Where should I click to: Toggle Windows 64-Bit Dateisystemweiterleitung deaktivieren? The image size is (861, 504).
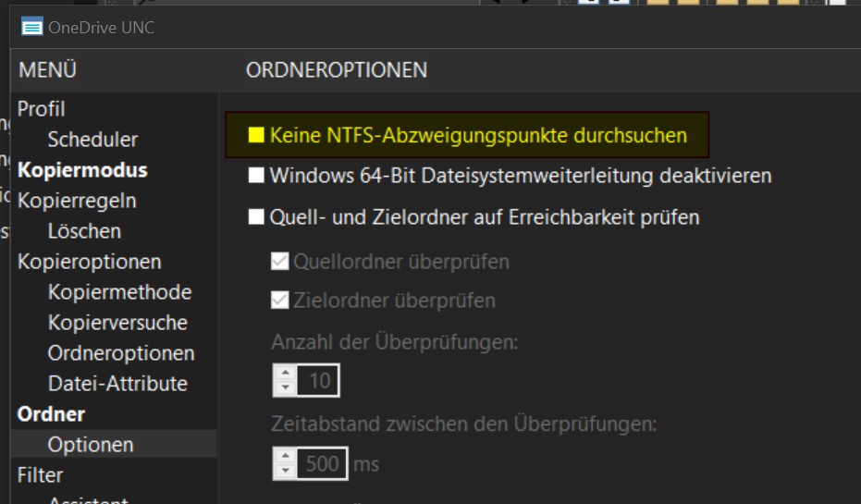[x=257, y=176]
